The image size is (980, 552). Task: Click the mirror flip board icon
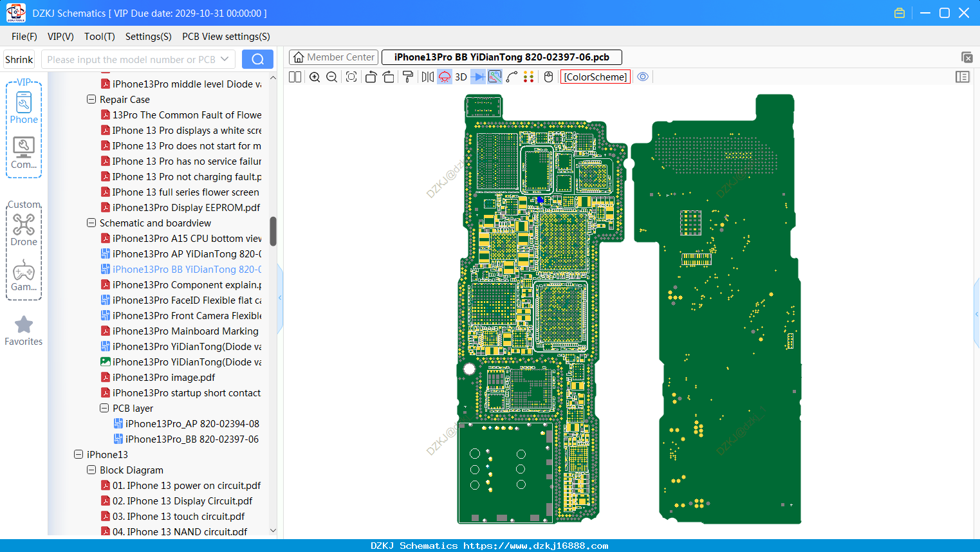[428, 77]
